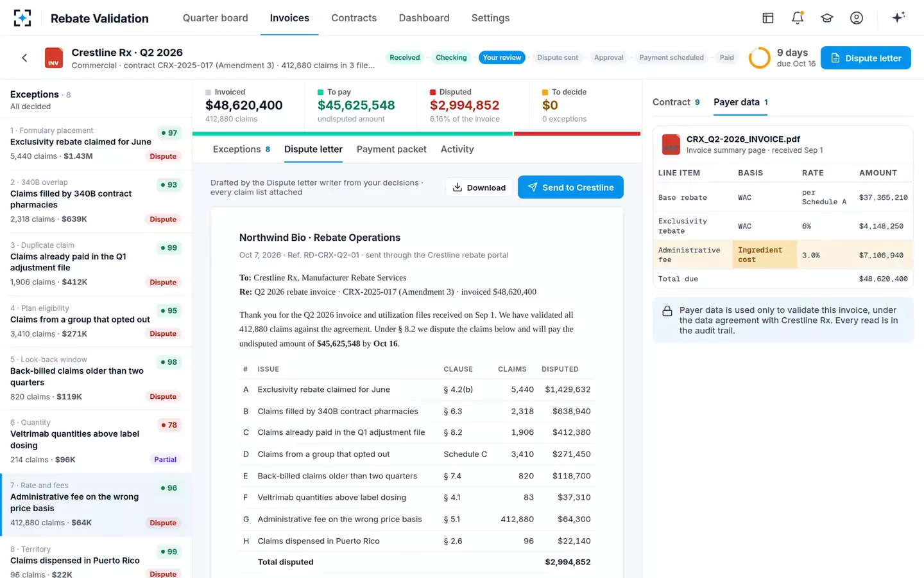The width and height of the screenshot is (924, 578).
Task: Open the Quarter board tab
Action: (x=216, y=18)
